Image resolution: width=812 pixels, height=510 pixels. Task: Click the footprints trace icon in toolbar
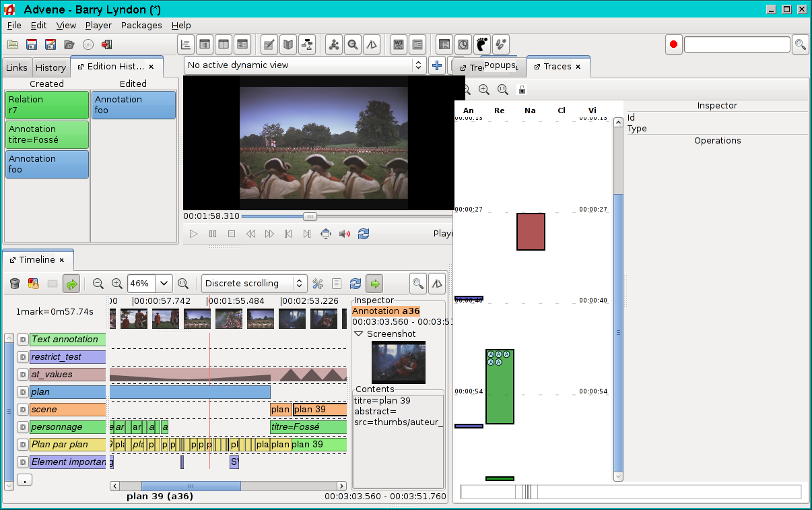481,44
